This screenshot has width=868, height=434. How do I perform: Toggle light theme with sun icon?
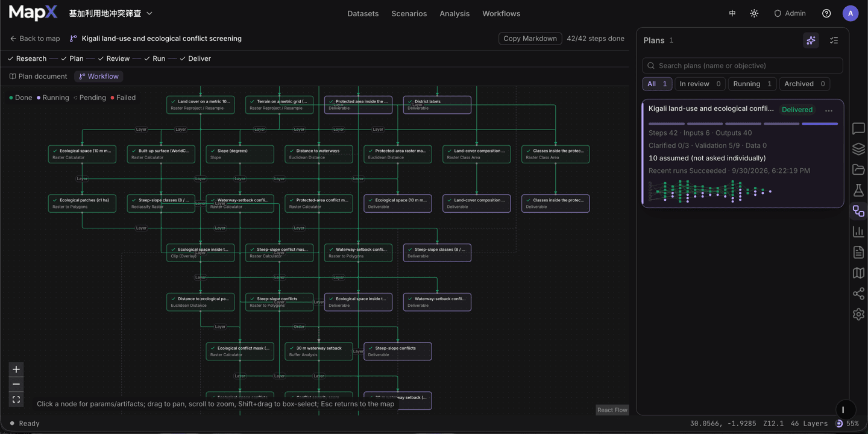point(754,13)
